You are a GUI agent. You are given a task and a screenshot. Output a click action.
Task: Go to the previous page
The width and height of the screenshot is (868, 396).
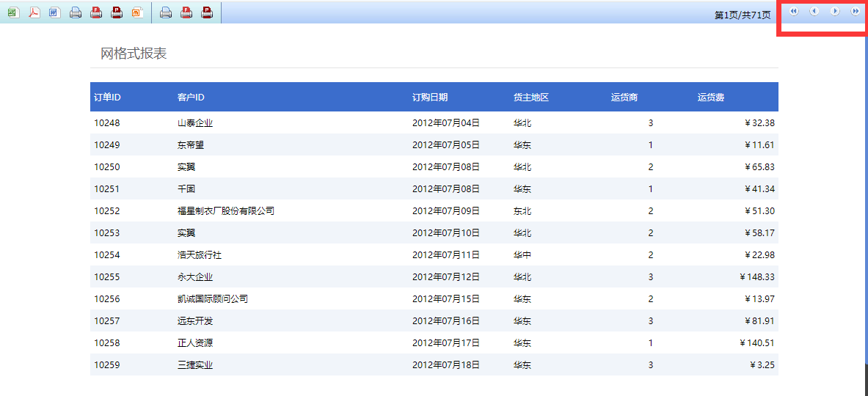click(814, 11)
